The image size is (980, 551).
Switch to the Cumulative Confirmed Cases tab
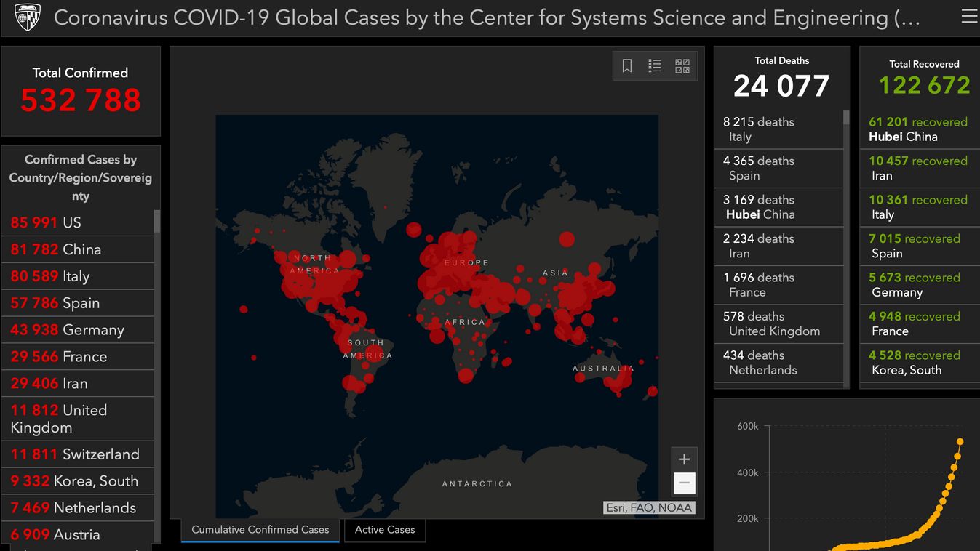click(260, 530)
